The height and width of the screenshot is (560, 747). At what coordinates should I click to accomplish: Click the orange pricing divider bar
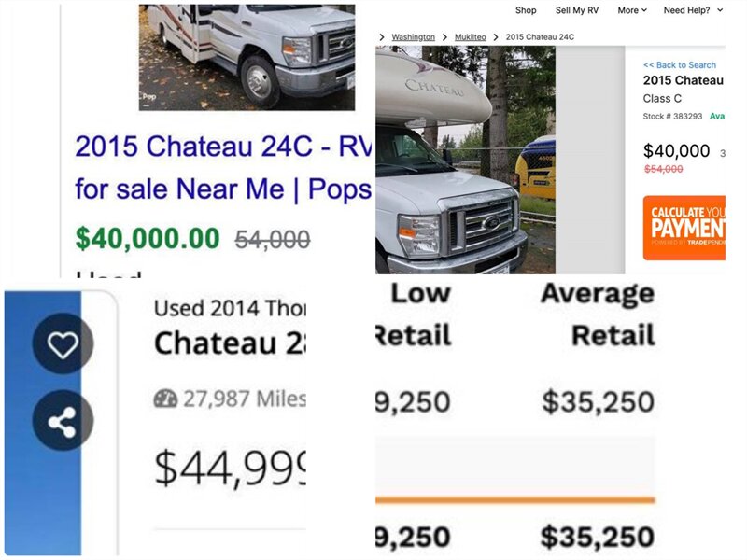click(x=514, y=499)
